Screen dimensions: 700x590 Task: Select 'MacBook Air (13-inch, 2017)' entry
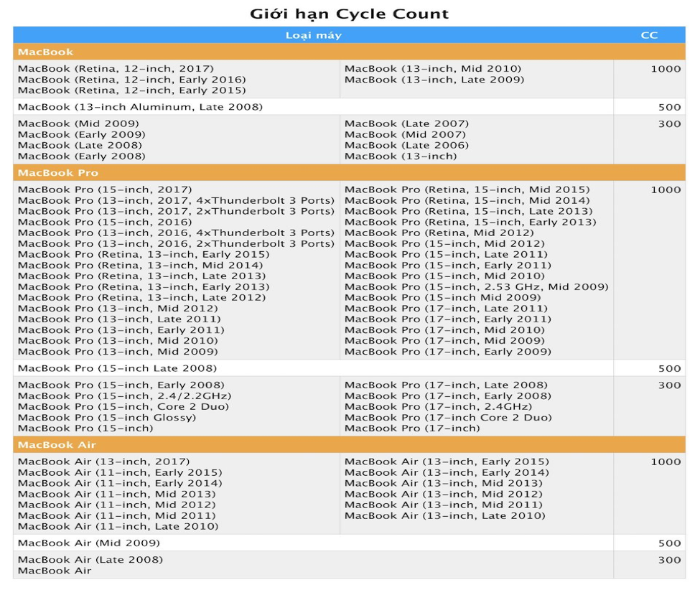pos(103,462)
